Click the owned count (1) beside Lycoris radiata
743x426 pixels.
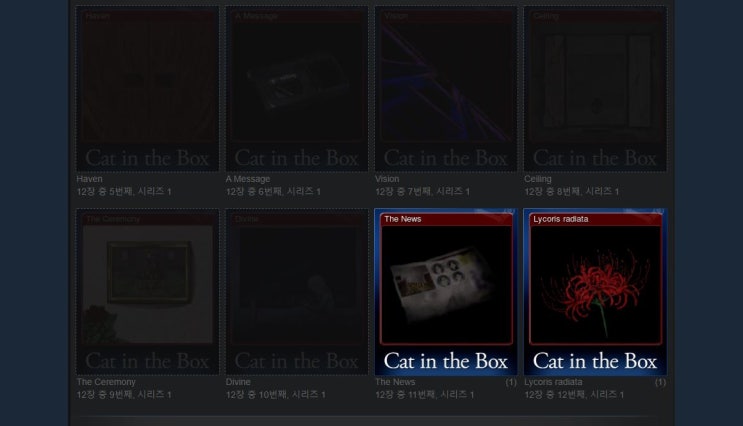(660, 382)
